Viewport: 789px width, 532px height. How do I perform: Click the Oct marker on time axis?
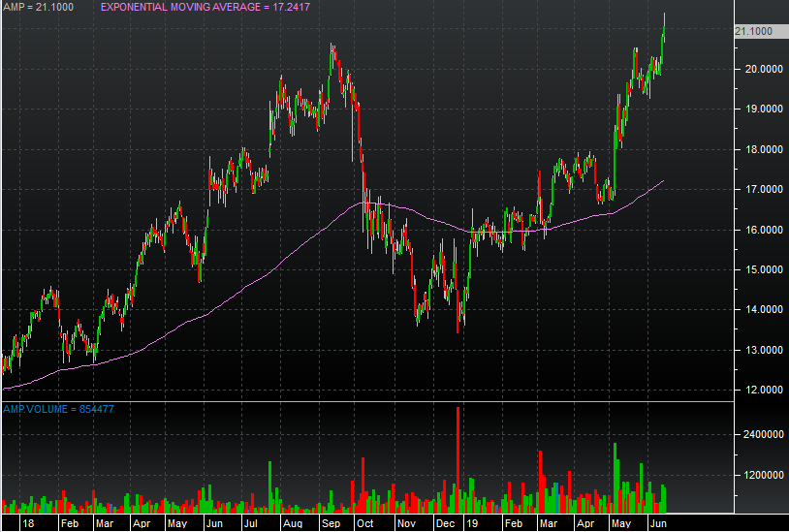[365, 522]
